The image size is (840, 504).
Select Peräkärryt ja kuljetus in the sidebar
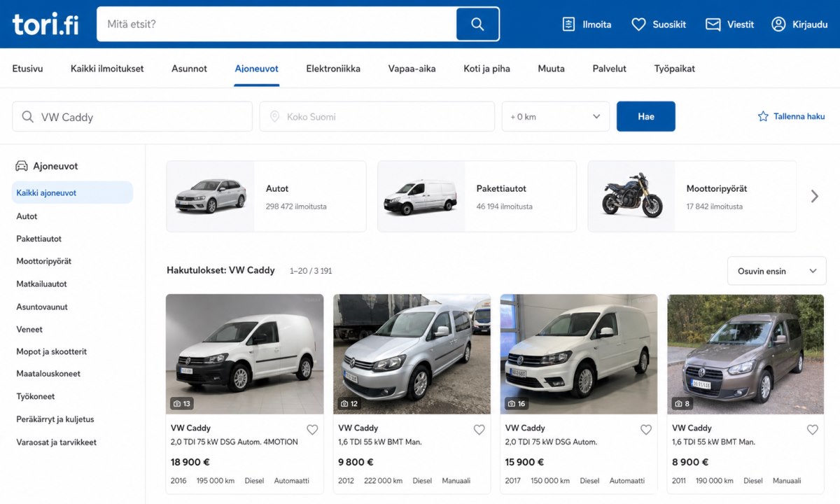[x=55, y=419]
